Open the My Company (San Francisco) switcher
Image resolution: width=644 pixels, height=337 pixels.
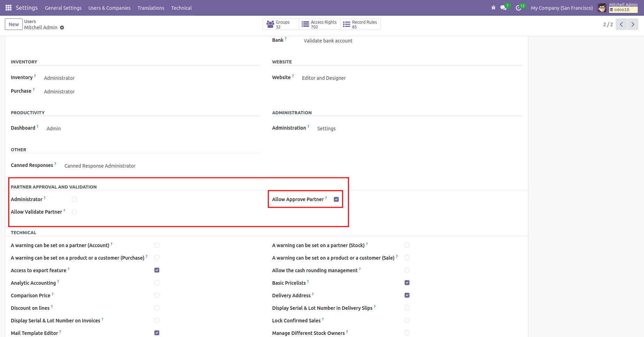(x=562, y=8)
